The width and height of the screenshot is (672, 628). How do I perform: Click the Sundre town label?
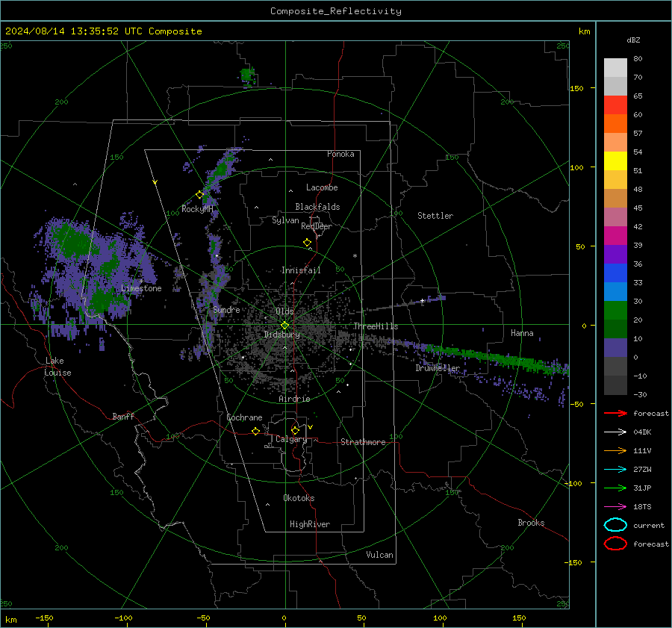[x=226, y=309]
